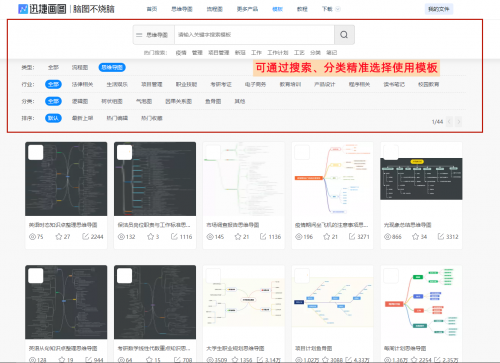Image resolution: width=500 pixels, height=363 pixels.
Task: Click star icon showing 34 on dark card
Action: click(x=415, y=237)
